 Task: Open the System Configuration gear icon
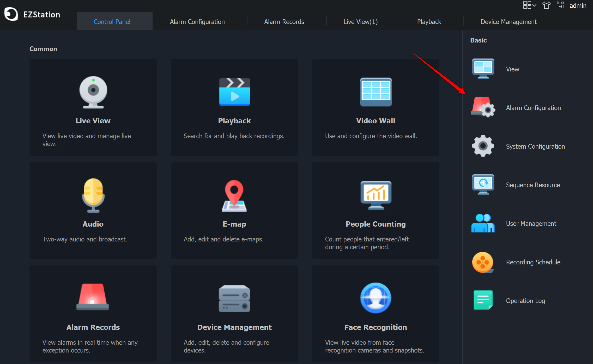point(483,146)
